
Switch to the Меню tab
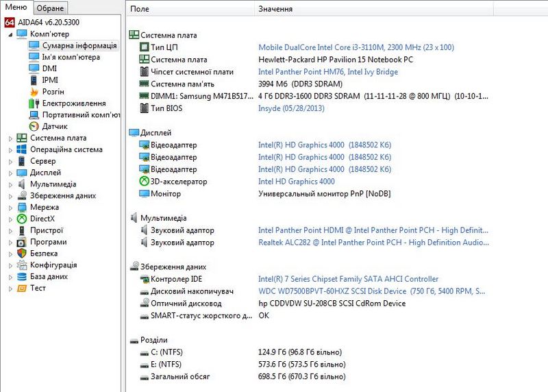pyautogui.click(x=16, y=8)
